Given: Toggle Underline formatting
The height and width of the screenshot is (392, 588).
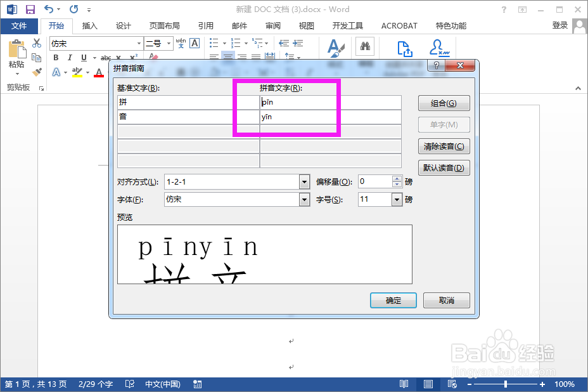Looking at the screenshot, I should [84, 58].
